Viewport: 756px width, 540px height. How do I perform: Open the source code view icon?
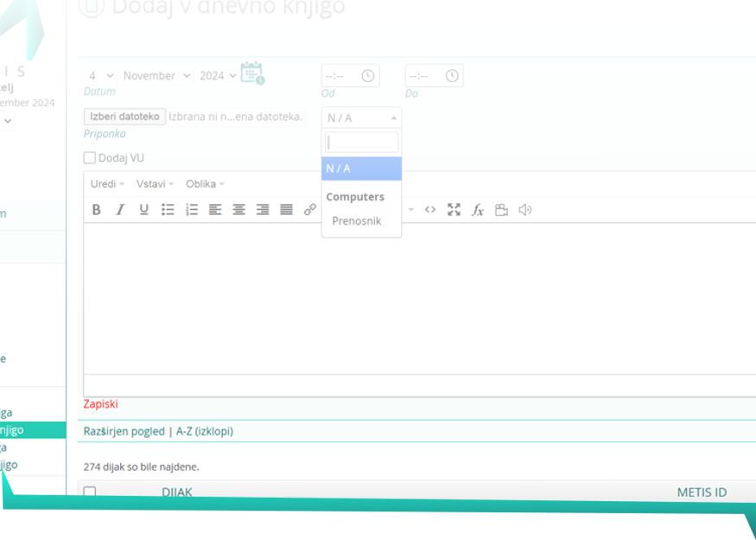430,210
